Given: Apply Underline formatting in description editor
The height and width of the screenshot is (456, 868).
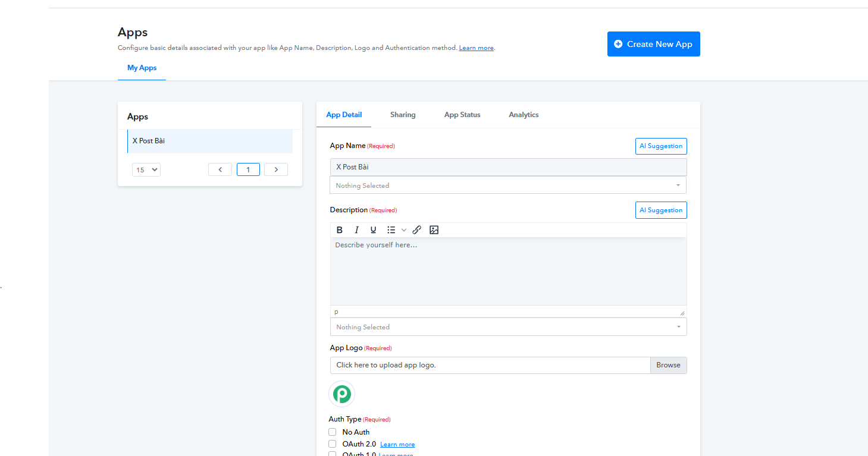Looking at the screenshot, I should tap(374, 230).
